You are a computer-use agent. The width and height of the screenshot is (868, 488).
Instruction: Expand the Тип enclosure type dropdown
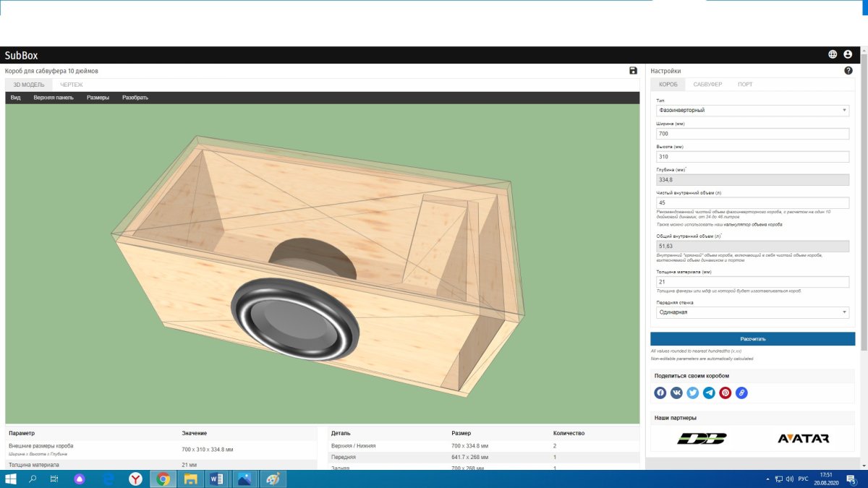point(752,111)
